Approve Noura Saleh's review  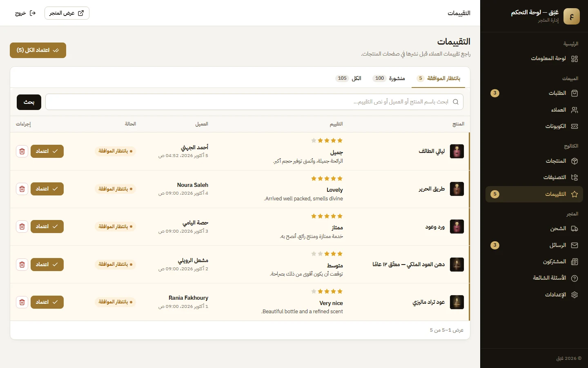[47, 189]
